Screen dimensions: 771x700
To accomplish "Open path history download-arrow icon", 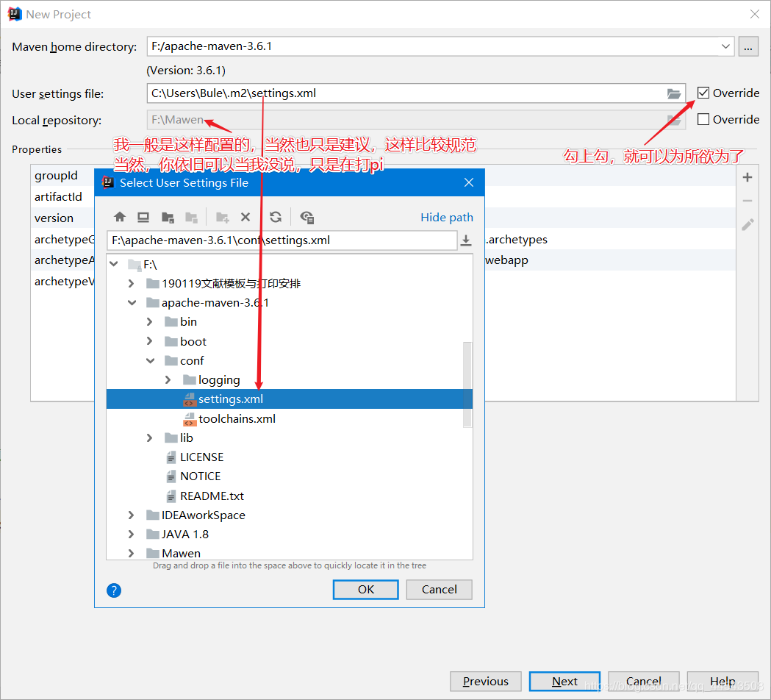I will point(466,240).
